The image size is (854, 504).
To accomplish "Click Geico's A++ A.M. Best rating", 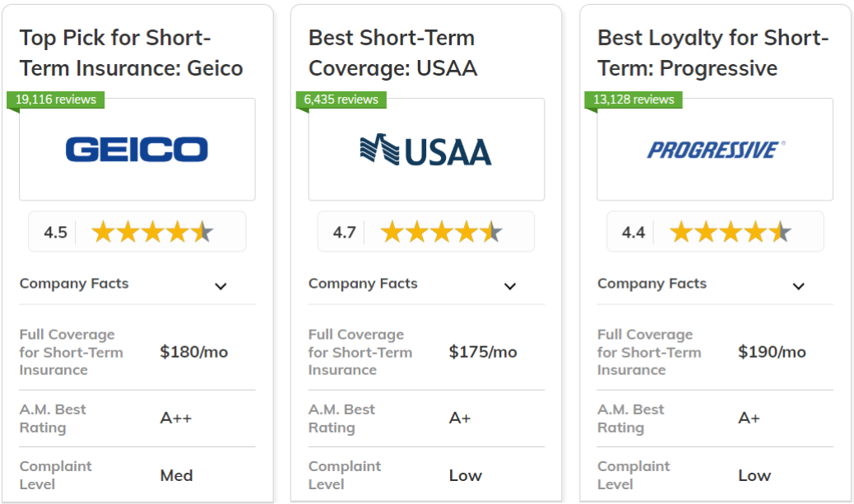I will tap(176, 418).
